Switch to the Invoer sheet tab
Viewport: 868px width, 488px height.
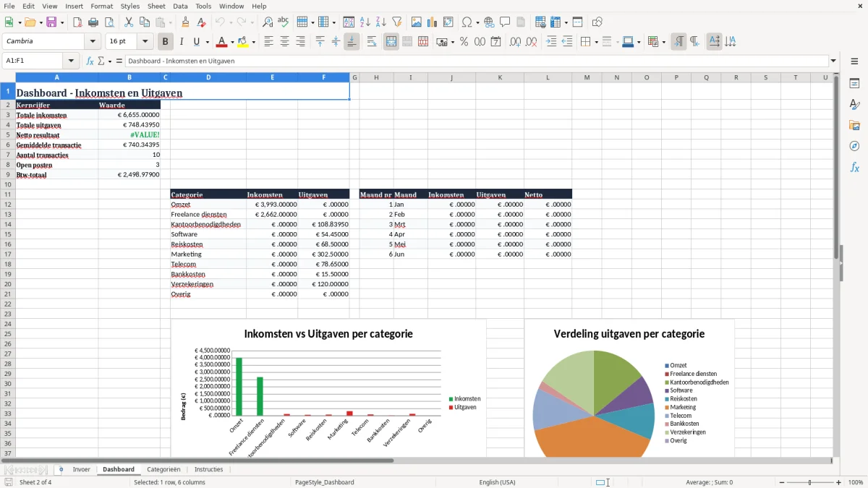[x=82, y=469]
